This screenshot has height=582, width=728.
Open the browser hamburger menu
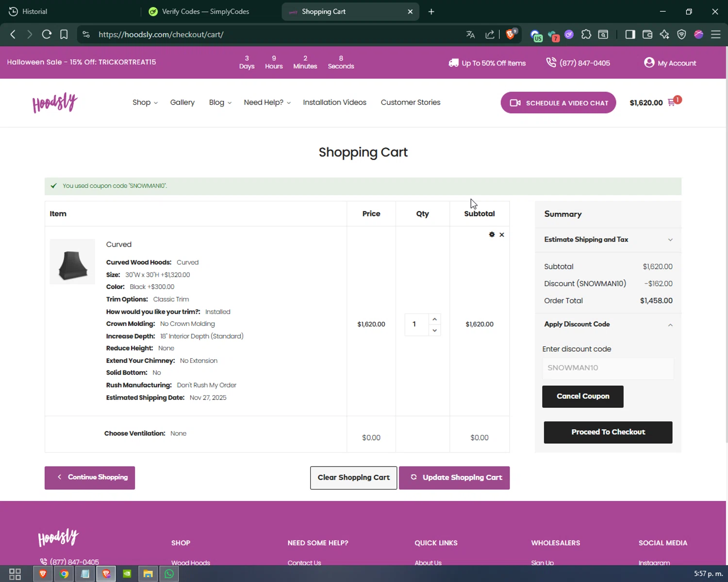[x=715, y=34]
